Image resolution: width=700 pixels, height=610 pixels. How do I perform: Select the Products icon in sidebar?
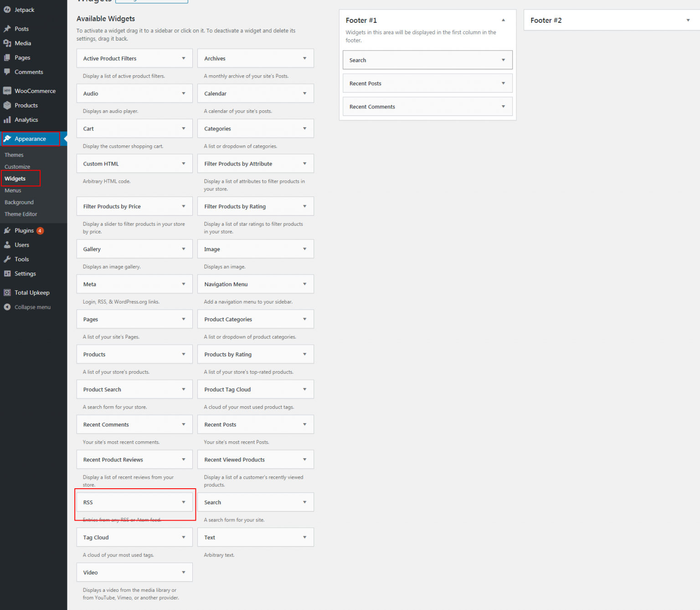7,105
